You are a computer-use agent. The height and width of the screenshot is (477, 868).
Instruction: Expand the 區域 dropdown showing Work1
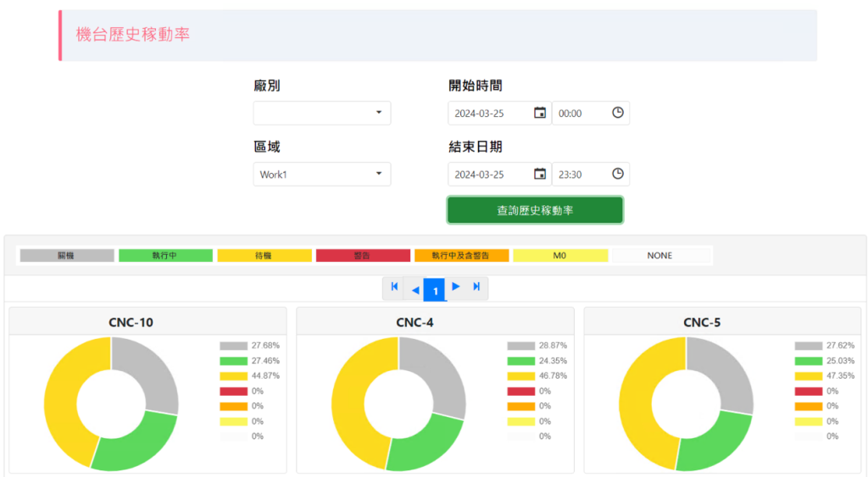[x=322, y=175]
